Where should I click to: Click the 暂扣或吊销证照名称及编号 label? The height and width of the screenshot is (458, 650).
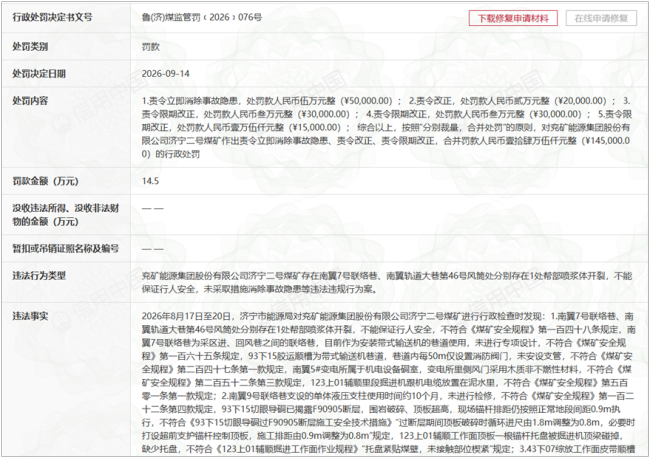tap(65, 249)
